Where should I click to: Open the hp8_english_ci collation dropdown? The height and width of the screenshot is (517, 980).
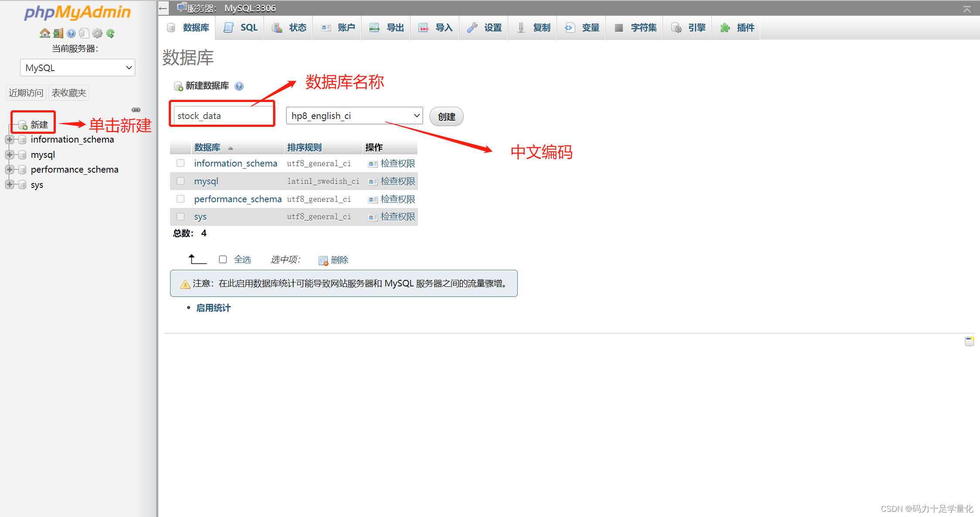click(355, 116)
